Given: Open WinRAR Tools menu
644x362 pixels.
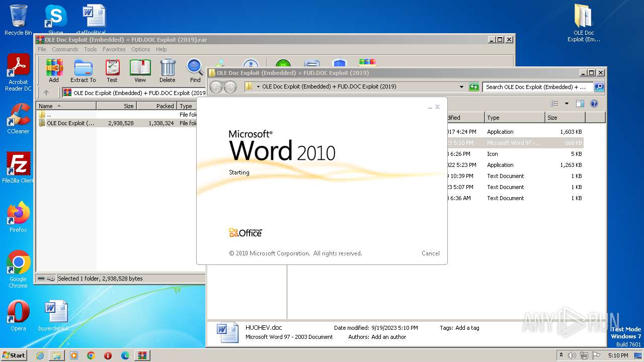Looking at the screenshot, I should click(91, 49).
